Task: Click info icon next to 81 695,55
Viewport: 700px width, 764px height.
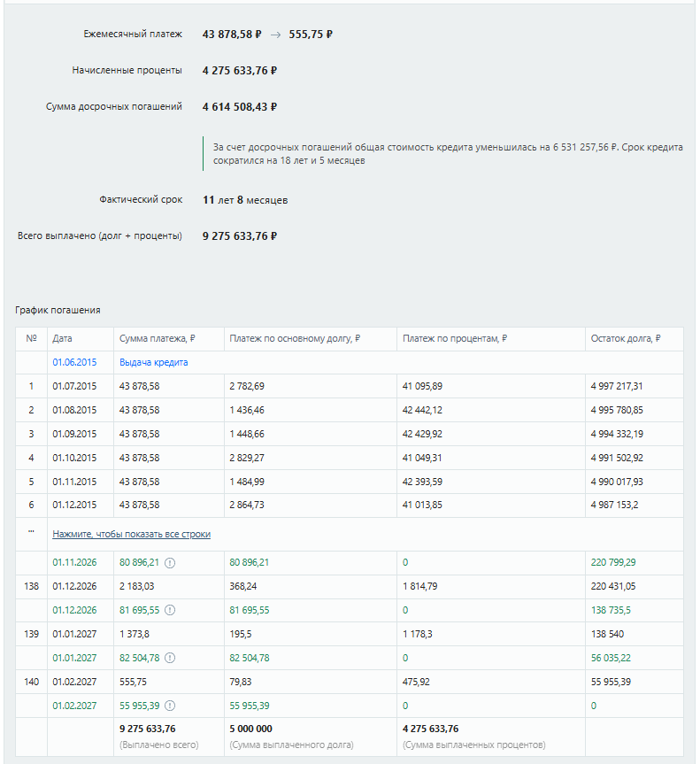Action: point(170,611)
